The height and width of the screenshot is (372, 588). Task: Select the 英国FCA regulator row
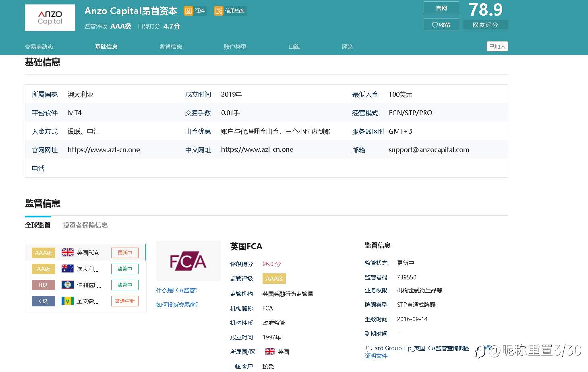[x=85, y=253]
